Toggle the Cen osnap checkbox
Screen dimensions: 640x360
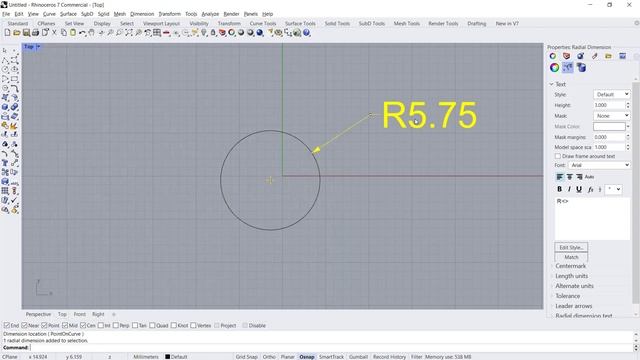point(83,325)
